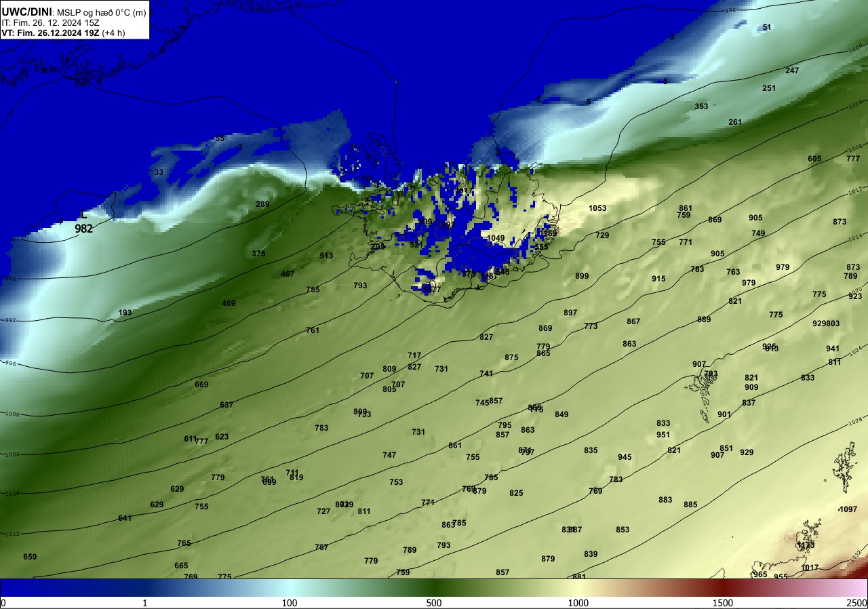
Task: Click the freezing level value 1017
Action: click(810, 568)
